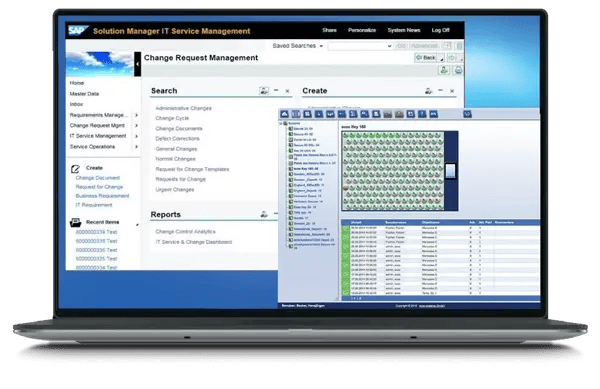Click Business Requirement under Create sidebar
Image resolution: width=600 pixels, height=389 pixels.
102,196
